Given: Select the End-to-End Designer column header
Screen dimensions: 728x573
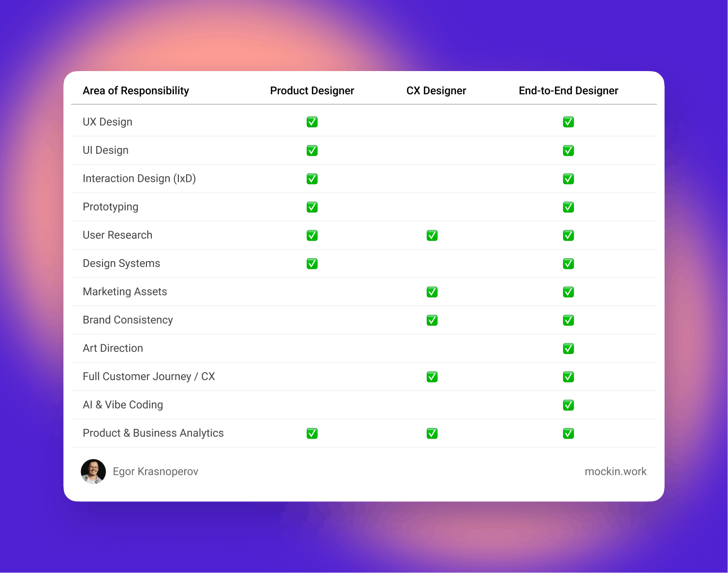Looking at the screenshot, I should tap(568, 91).
